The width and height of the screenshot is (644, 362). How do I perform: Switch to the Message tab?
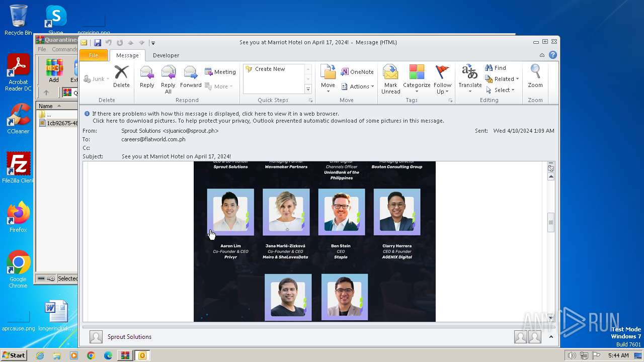127,55
